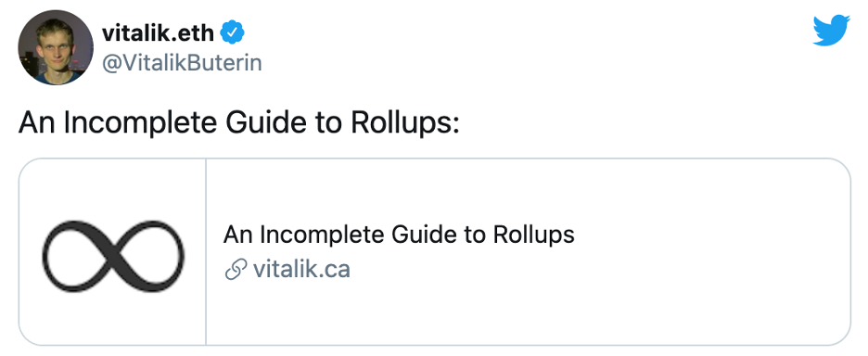Image resolution: width=868 pixels, height=356 pixels.
Task: Click the word Rollups: in the tweet body
Action: tap(405, 123)
